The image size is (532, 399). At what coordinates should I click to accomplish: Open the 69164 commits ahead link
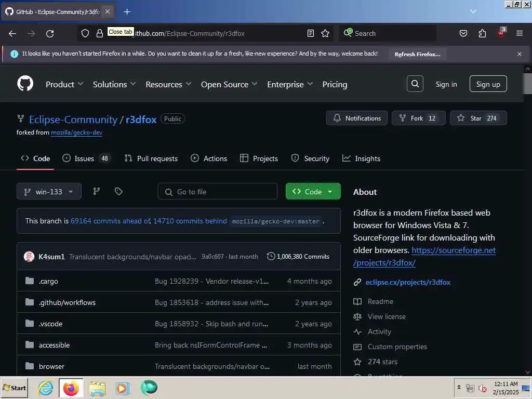tap(110, 221)
